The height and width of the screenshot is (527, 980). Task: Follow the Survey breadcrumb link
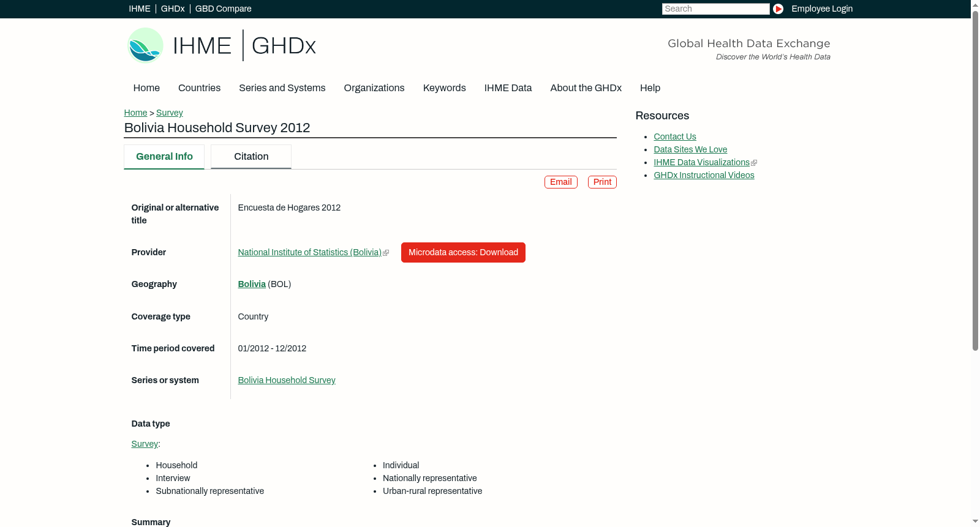pos(170,113)
